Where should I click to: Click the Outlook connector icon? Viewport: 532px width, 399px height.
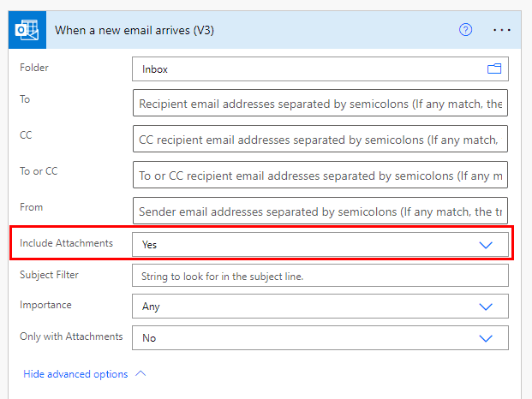coord(27,30)
